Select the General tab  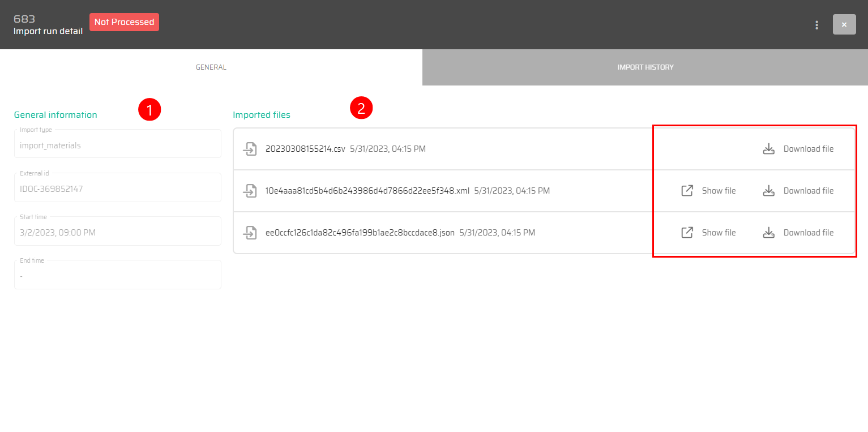[211, 67]
